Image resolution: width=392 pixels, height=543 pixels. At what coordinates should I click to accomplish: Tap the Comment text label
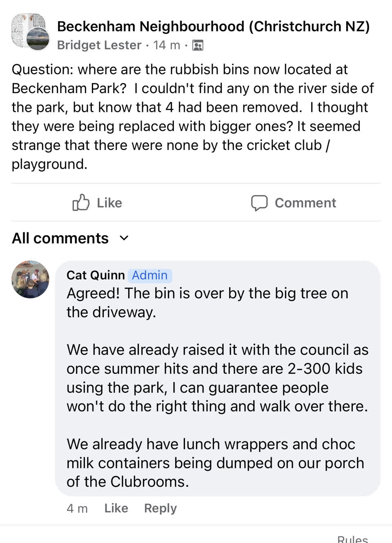(305, 203)
